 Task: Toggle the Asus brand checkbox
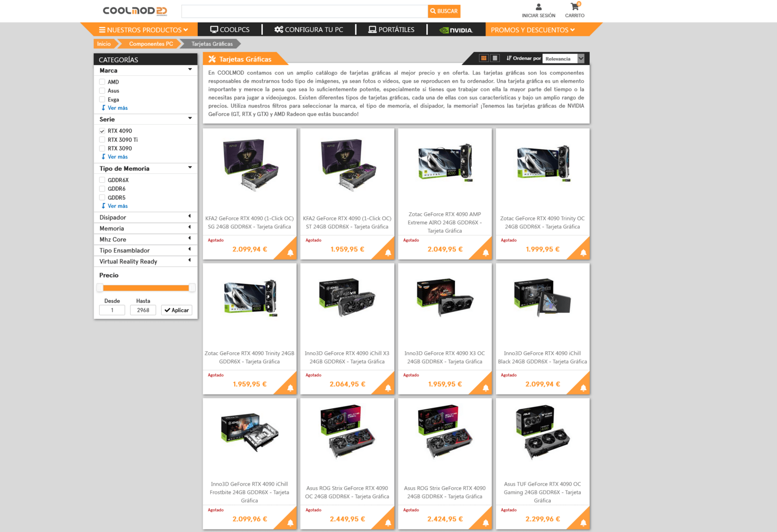102,91
